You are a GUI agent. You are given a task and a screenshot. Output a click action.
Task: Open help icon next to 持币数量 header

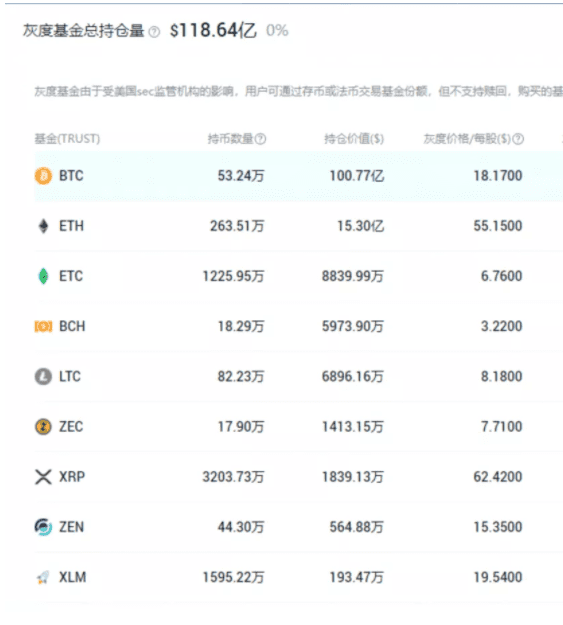260,139
